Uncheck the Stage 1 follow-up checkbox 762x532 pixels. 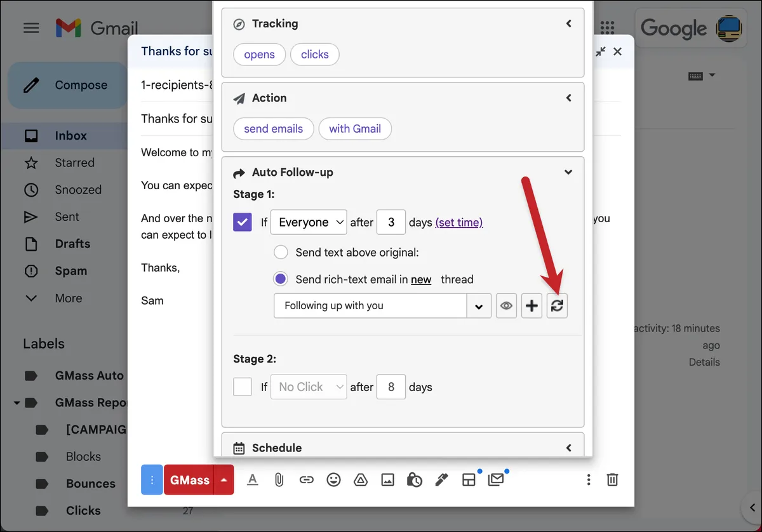click(x=243, y=222)
